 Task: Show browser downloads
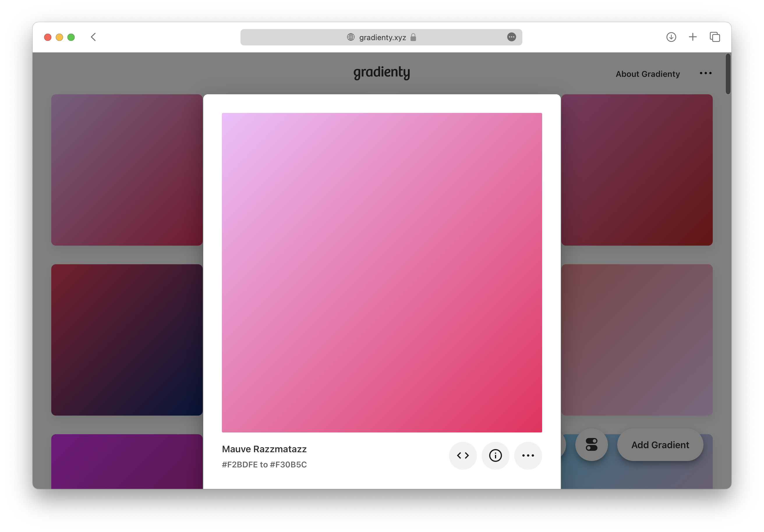tap(671, 37)
